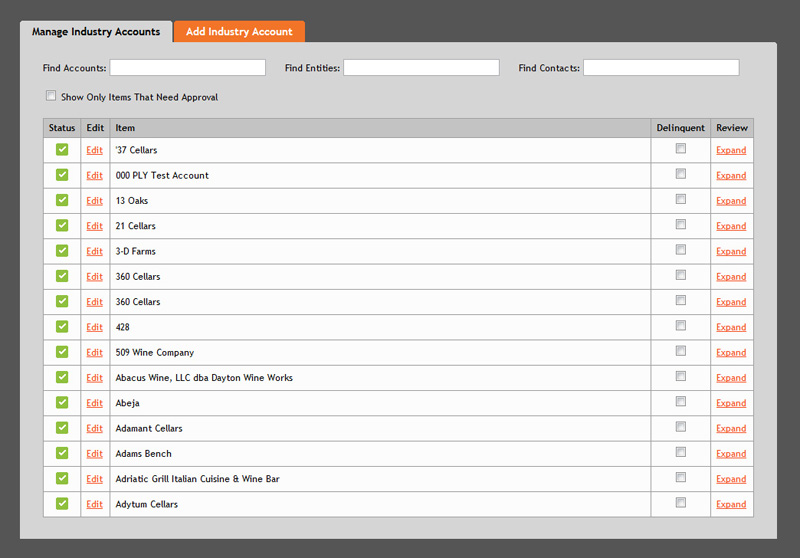Mark Adytum Cellars as delinquent
Viewport: 800px width, 558px height.
(681, 502)
